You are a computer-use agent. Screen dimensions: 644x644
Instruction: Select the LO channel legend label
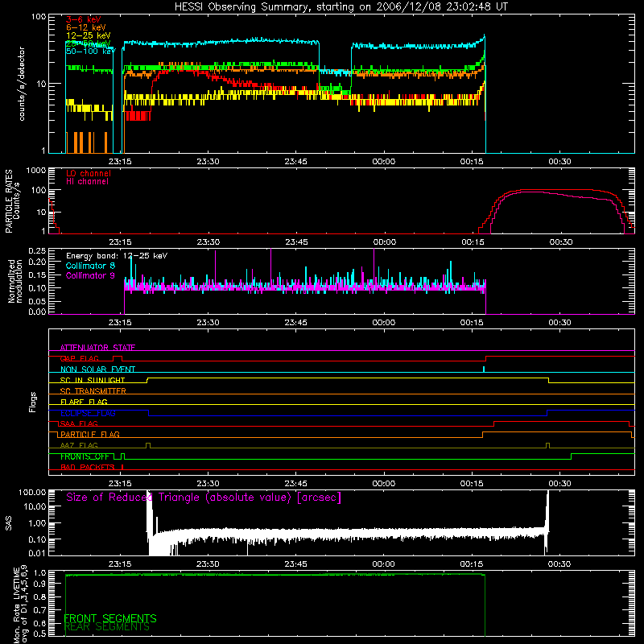pyautogui.click(x=89, y=173)
